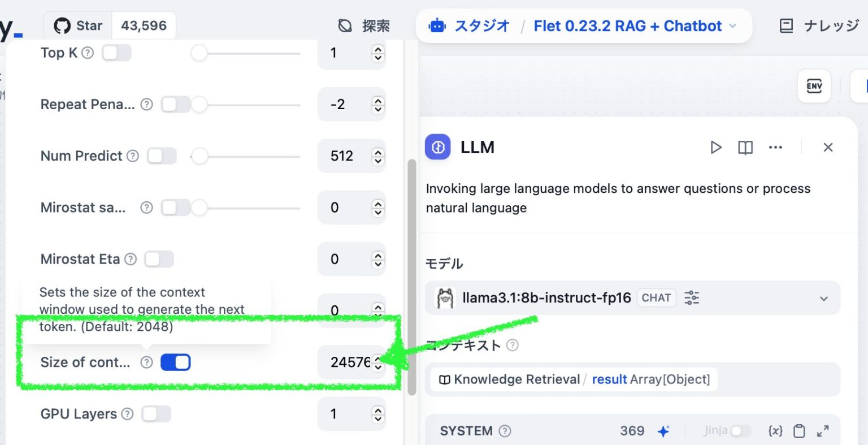Run the LLM node with play icon
This screenshot has height=445, width=868.
(716, 148)
